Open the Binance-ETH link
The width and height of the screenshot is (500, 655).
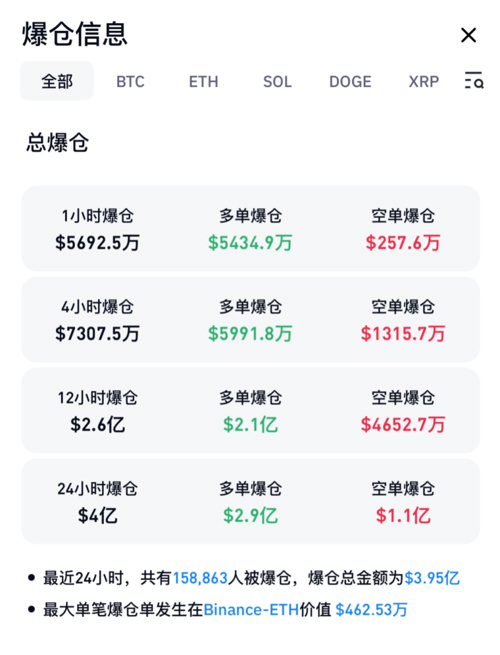[251, 610]
